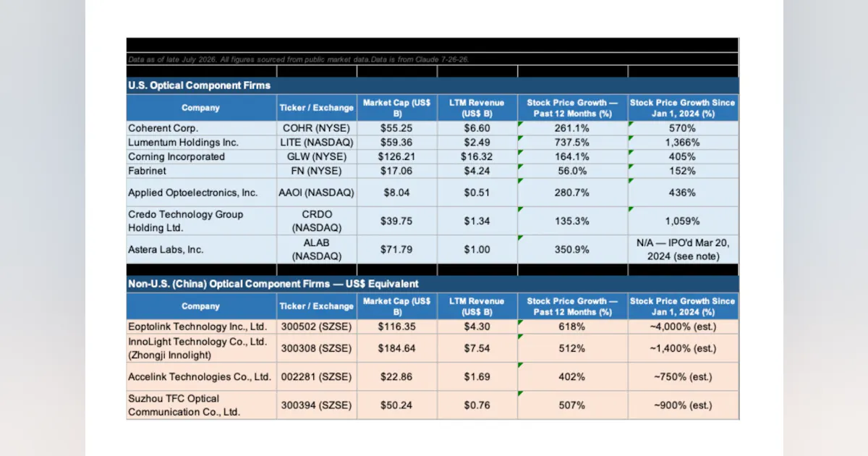
Task: Select the "002281 (SZSE)" ticker cell
Action: (317, 376)
